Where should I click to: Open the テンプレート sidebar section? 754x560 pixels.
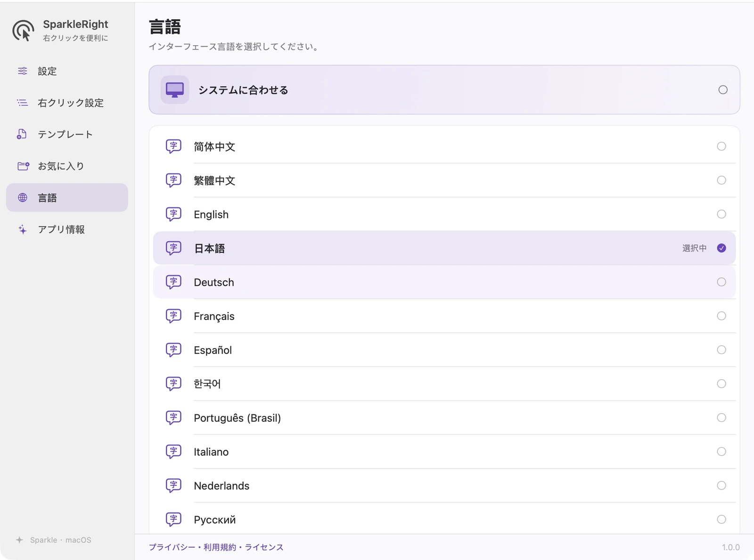pyautogui.click(x=67, y=134)
